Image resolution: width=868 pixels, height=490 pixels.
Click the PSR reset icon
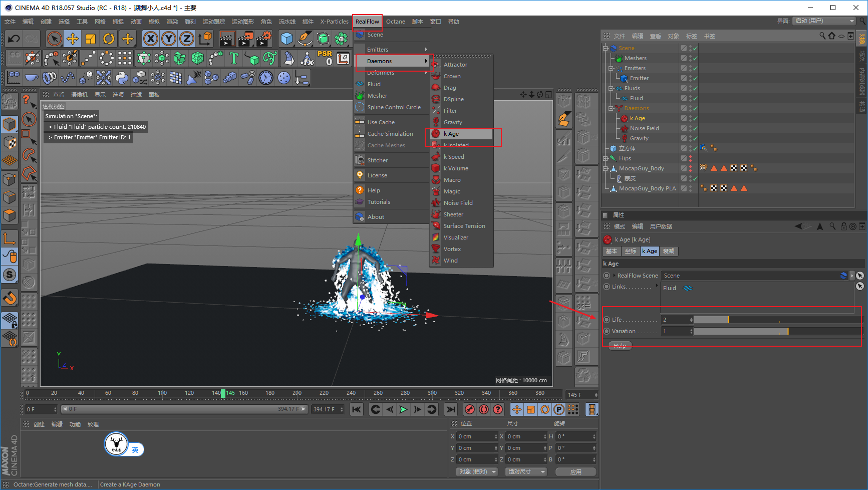pos(325,58)
